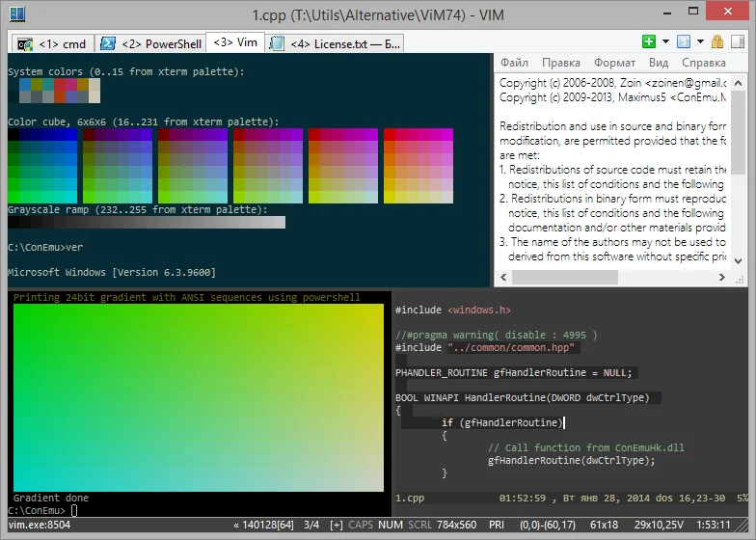This screenshot has height=540, width=756.
Task: Open the dropdown arrow beside new console button
Action: [x=664, y=42]
